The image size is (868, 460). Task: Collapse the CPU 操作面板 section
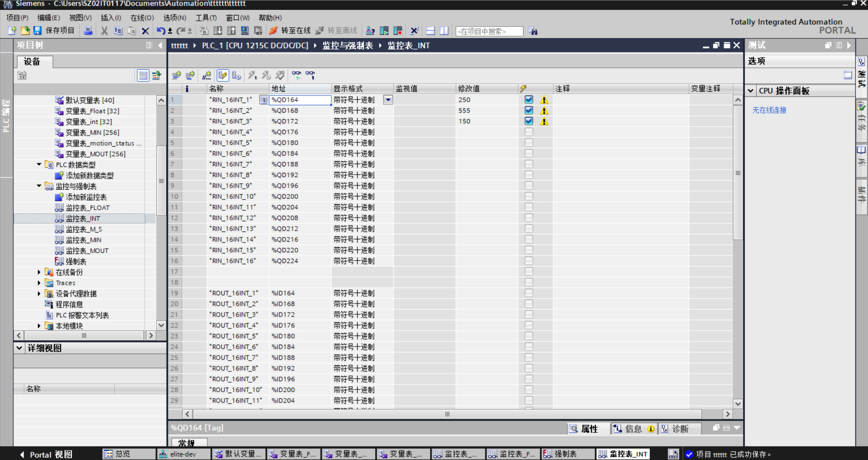[751, 91]
